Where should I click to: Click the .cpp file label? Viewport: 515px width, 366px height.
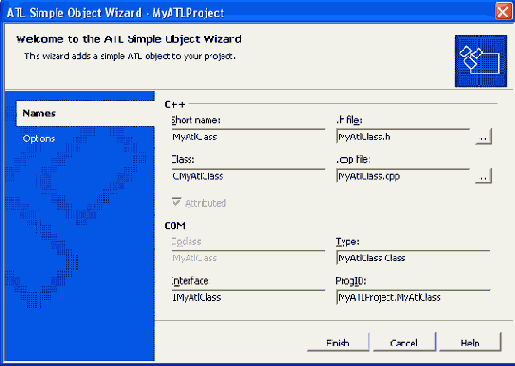tap(353, 160)
